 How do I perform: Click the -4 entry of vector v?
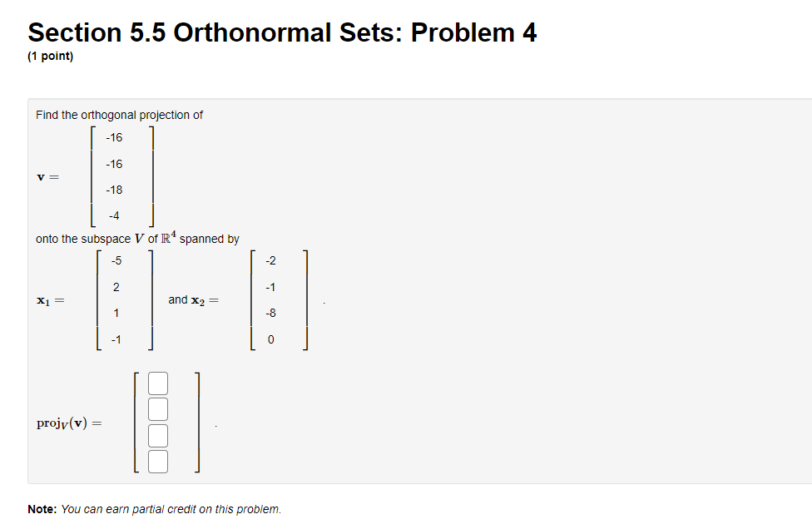(114, 215)
